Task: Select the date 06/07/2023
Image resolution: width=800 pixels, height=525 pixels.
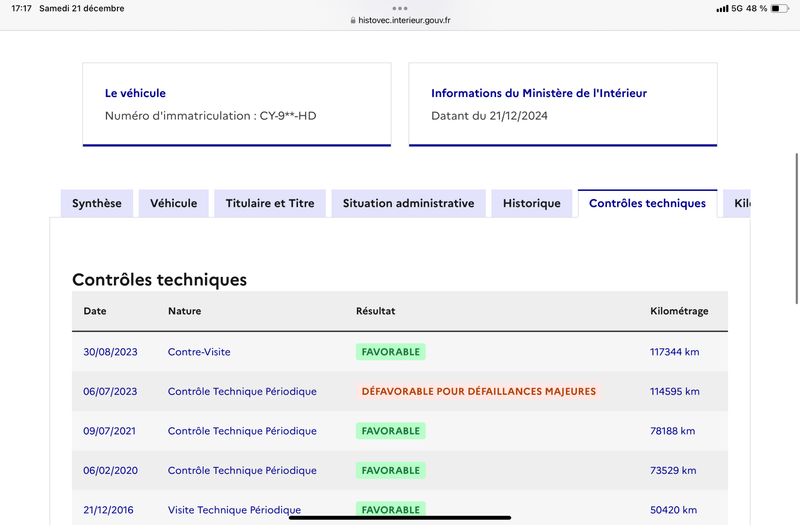Action: coord(110,391)
